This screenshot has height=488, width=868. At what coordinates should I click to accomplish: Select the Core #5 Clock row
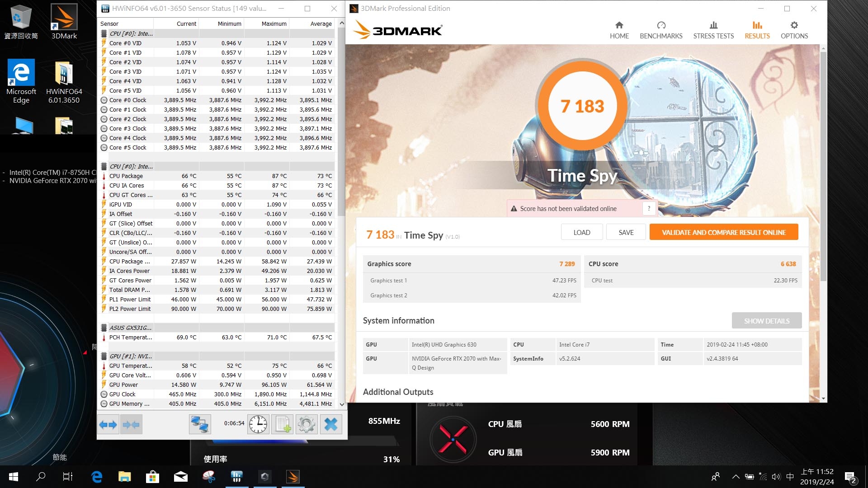point(217,148)
